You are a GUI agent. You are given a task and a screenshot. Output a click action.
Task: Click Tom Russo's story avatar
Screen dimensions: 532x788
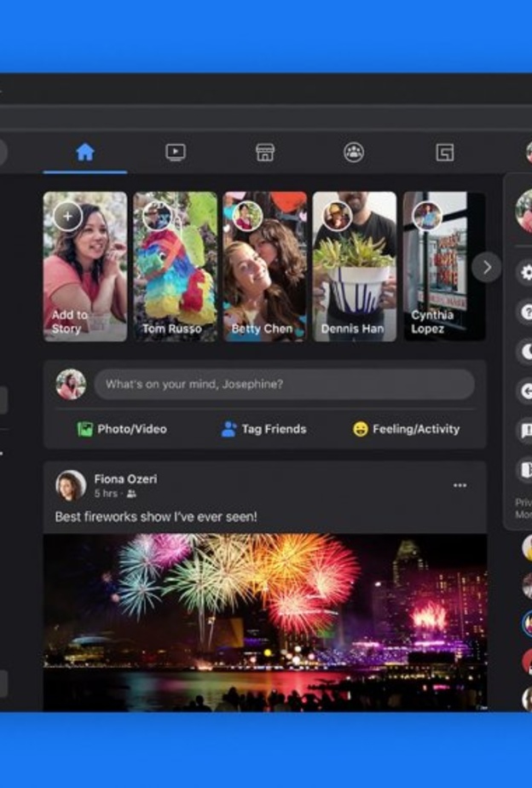click(x=157, y=216)
